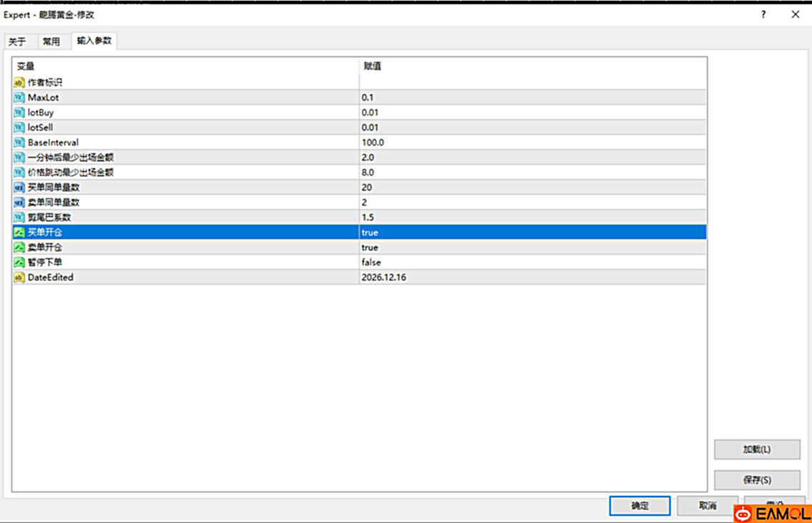812x523 pixels.
Task: Select the icon beside 剪尾巴系数
Action: tap(19, 218)
